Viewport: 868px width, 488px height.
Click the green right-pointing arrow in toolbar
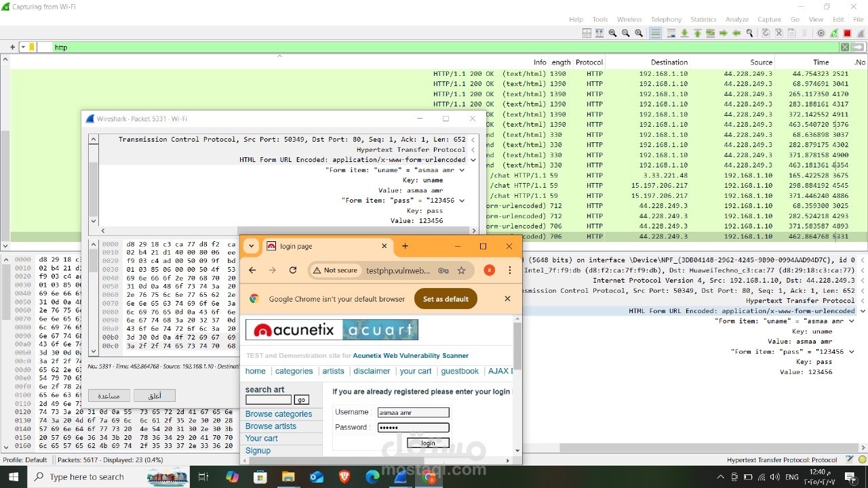click(x=724, y=33)
